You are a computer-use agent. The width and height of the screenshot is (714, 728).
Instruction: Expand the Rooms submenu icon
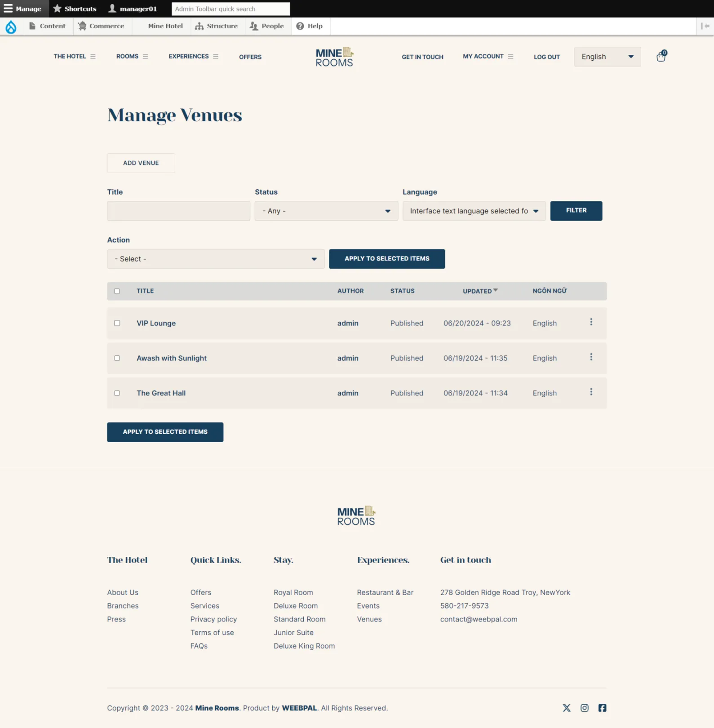point(145,57)
